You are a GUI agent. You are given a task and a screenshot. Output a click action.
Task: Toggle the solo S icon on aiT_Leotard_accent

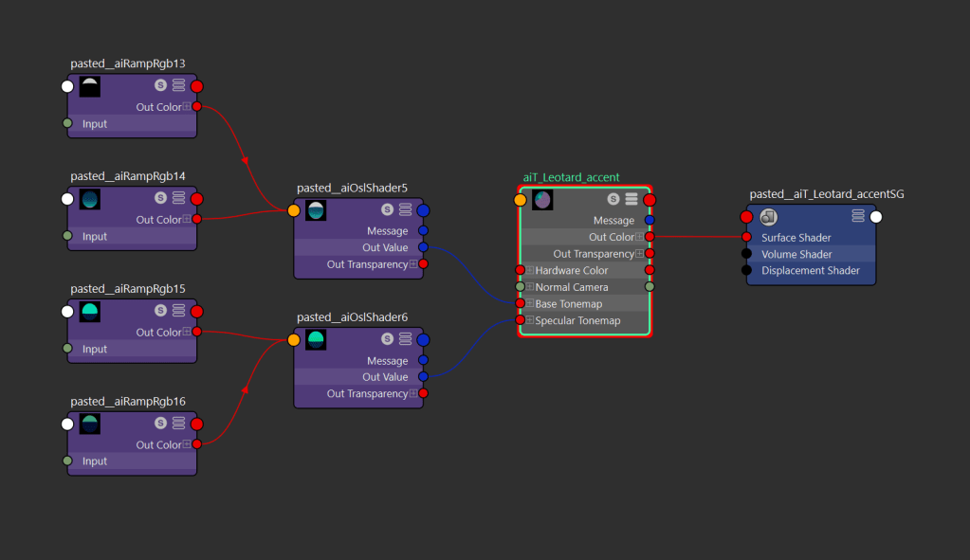[x=613, y=199]
